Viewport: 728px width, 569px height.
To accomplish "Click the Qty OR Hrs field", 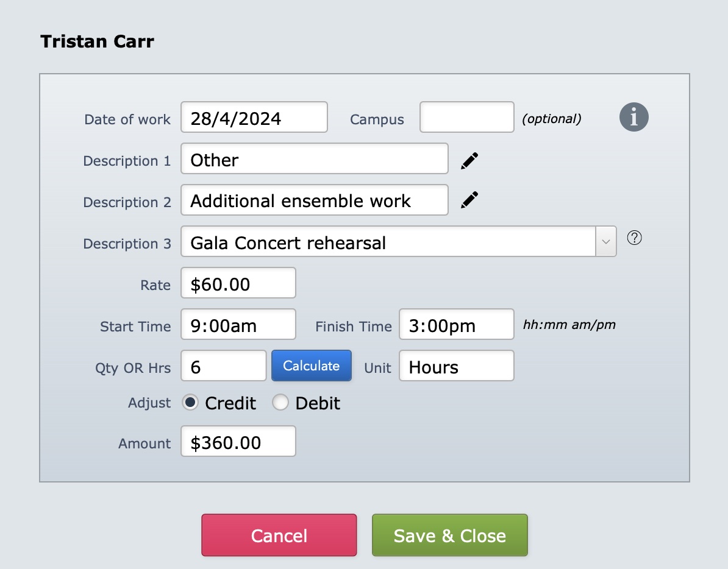I will tap(223, 366).
